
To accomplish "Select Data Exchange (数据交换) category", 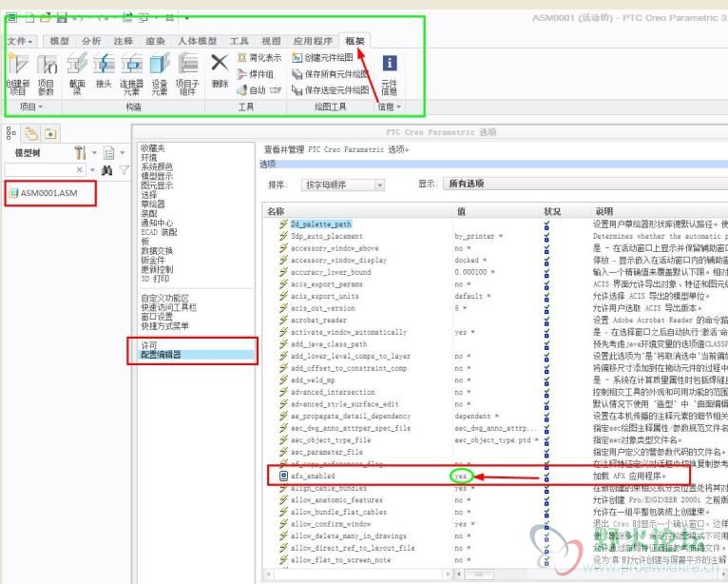I will coord(157,251).
